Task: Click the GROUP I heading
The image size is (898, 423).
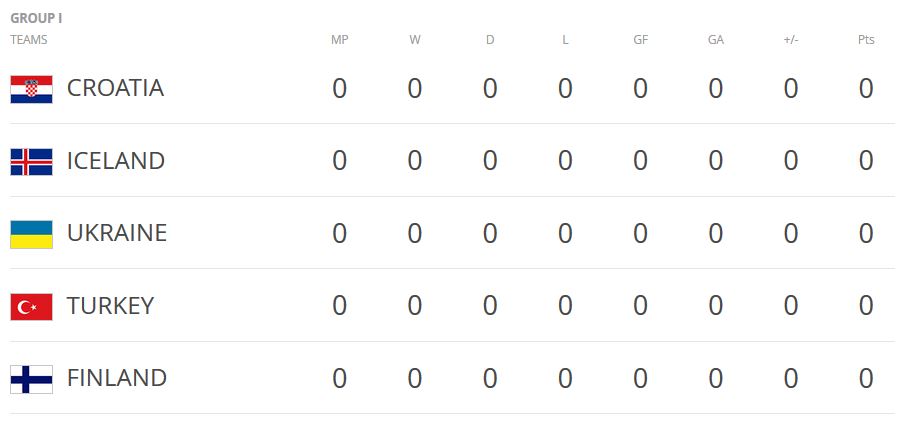Action: pyautogui.click(x=36, y=18)
